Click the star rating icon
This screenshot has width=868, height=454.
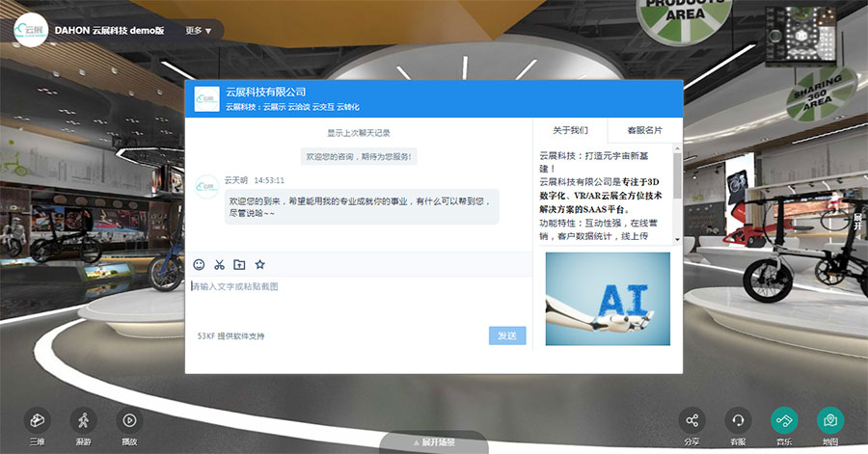tap(259, 264)
